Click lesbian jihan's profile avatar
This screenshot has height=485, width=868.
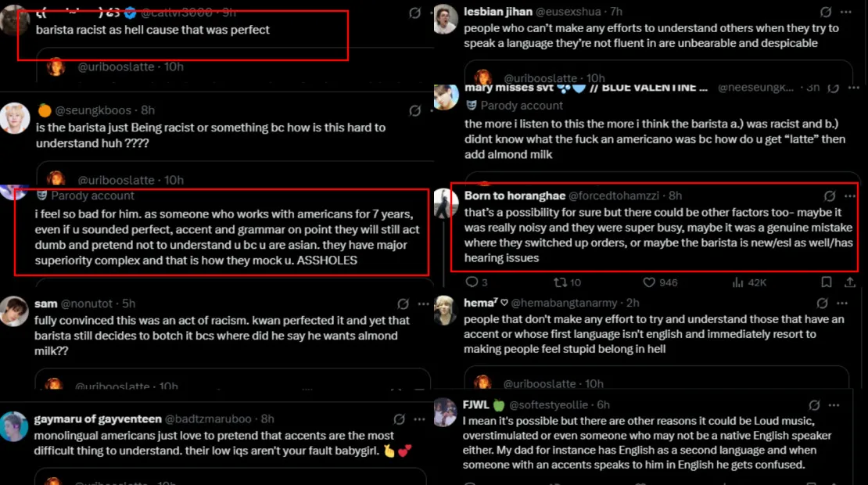coord(446,19)
